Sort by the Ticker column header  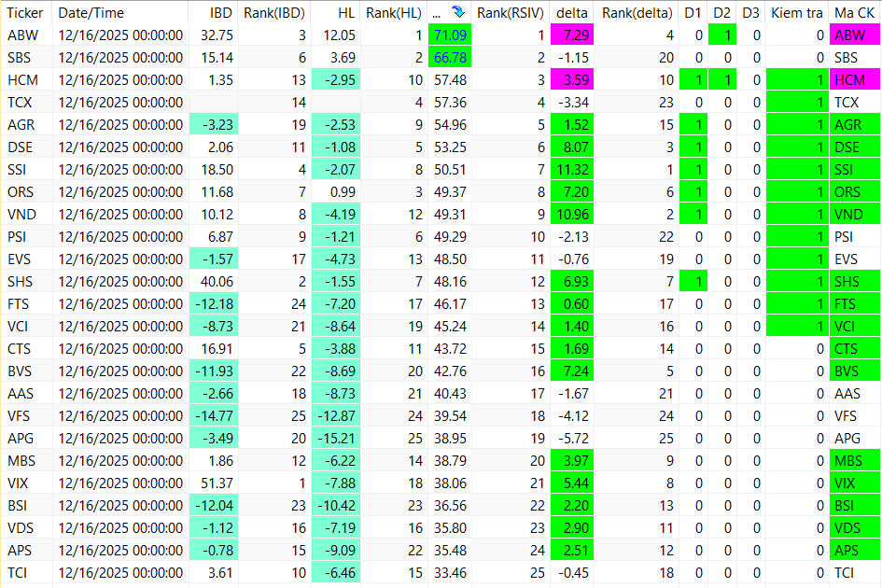pos(25,12)
